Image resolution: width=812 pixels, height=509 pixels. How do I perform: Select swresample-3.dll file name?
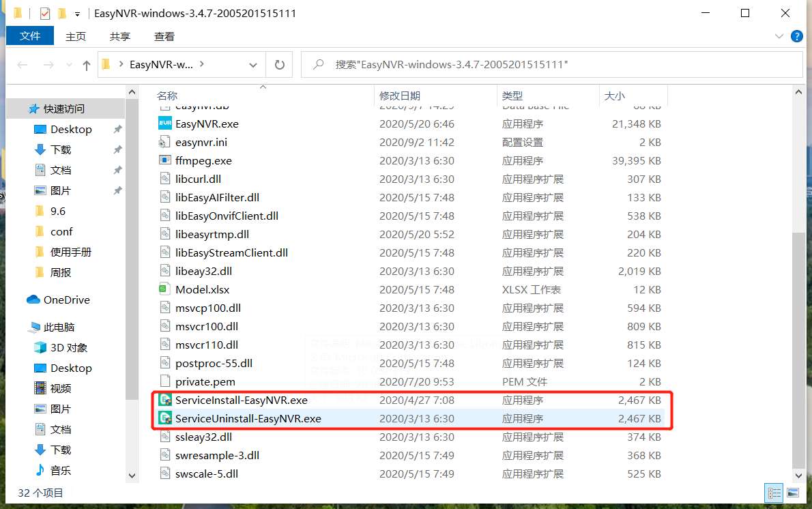pyautogui.click(x=217, y=455)
